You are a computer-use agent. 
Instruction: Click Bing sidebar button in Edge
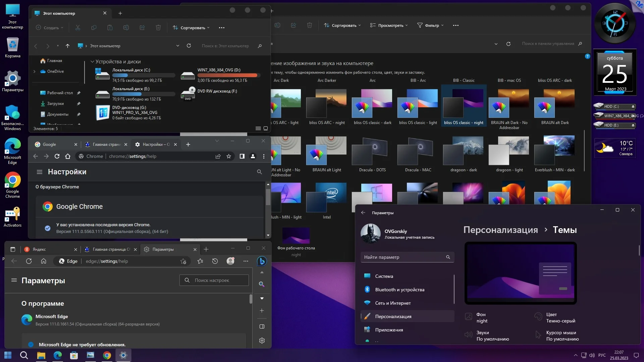click(262, 261)
